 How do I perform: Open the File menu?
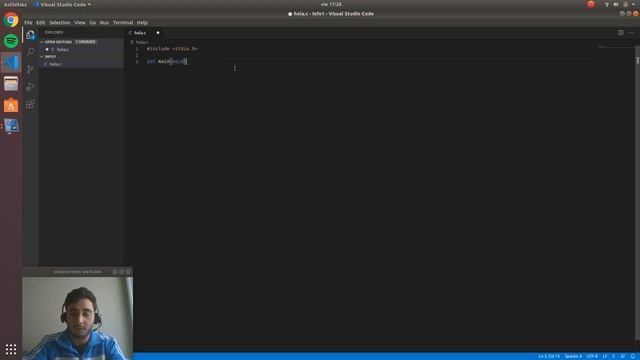pyautogui.click(x=28, y=23)
